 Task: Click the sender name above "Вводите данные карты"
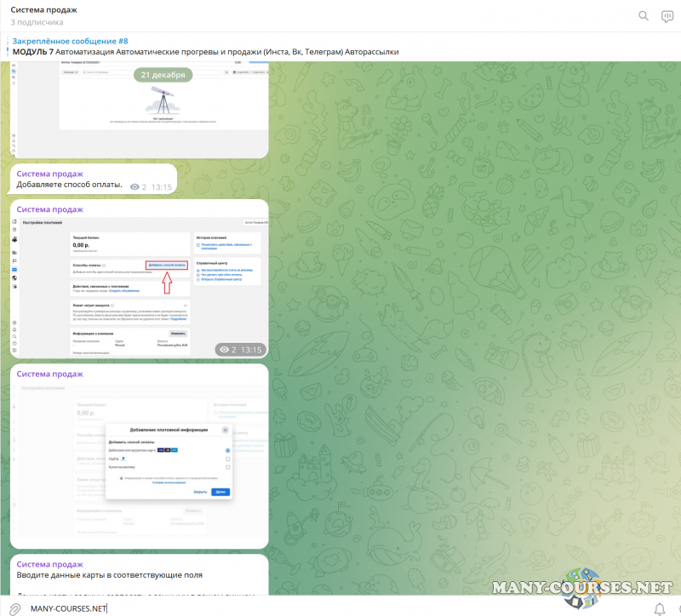50,564
